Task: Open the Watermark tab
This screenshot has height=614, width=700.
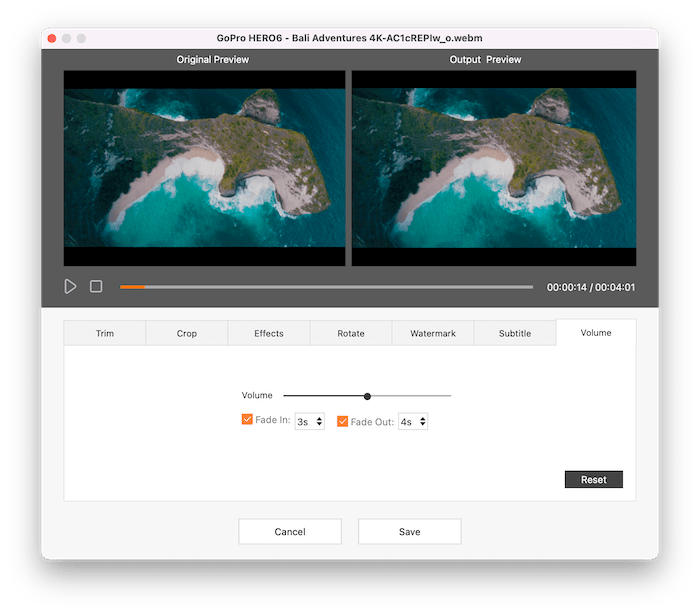Action: [433, 333]
